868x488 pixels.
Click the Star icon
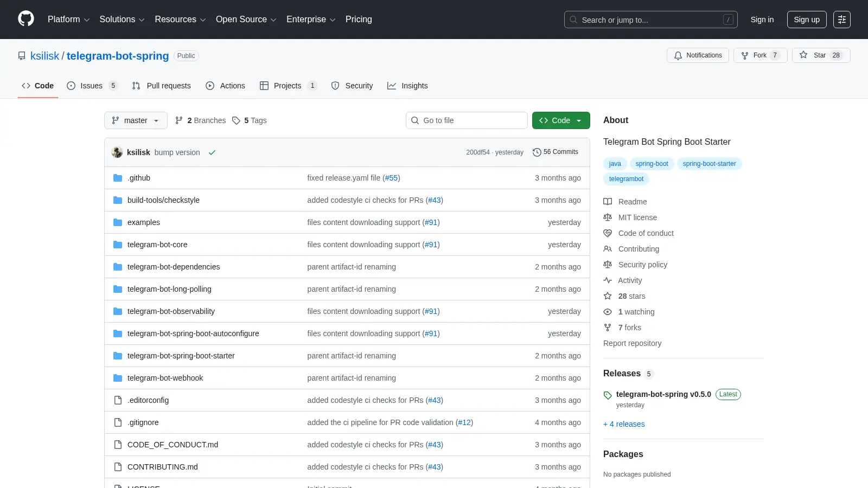tap(803, 55)
